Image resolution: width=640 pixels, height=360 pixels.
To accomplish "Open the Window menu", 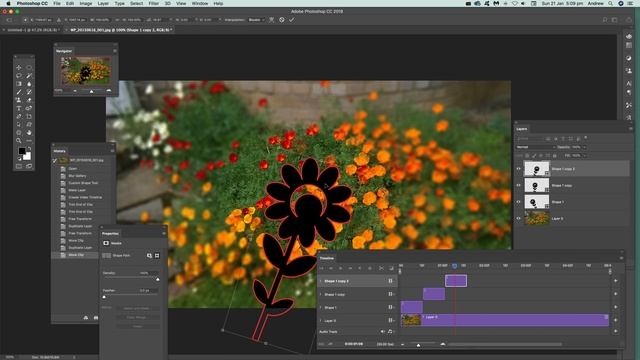I will coord(200,3).
